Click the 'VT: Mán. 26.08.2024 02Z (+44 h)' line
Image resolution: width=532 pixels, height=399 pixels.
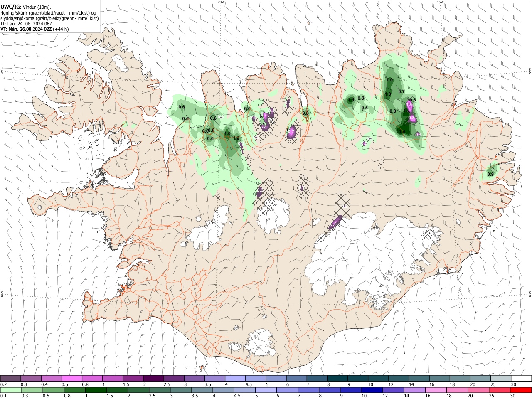[x=34, y=29]
